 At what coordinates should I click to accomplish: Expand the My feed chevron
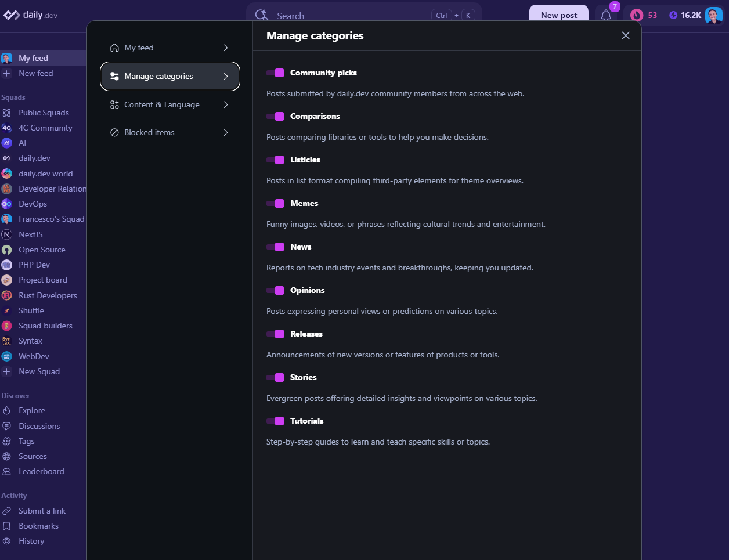(226, 48)
